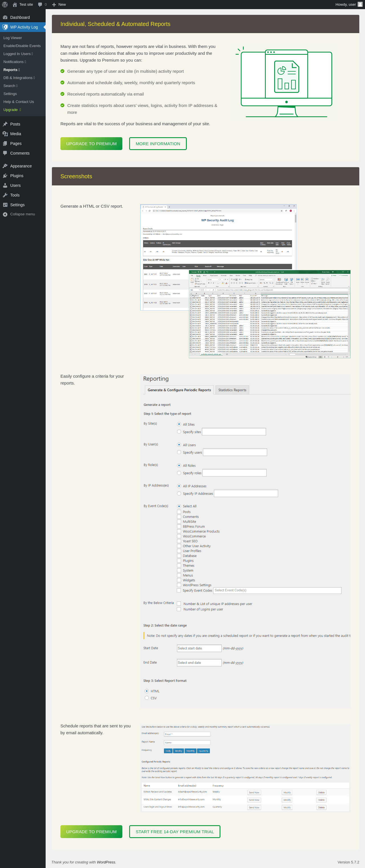This screenshot has height=868, width=365.
Task: Open the Users person icon
Action: [5, 186]
